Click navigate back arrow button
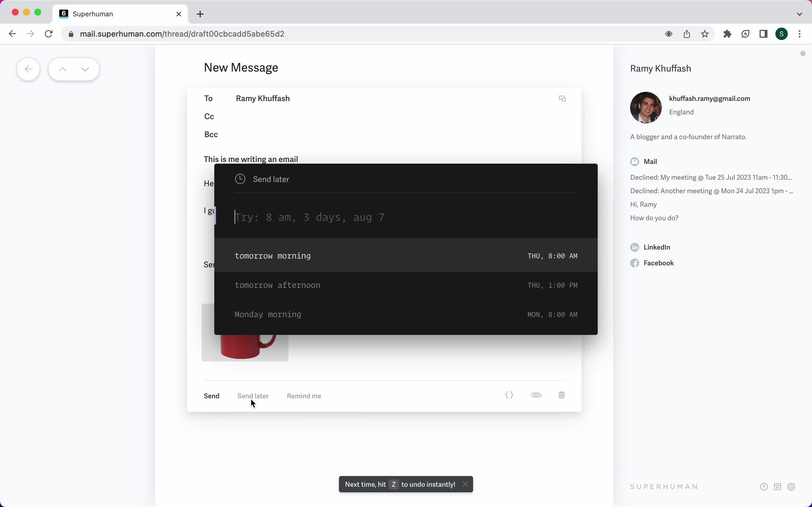Image resolution: width=812 pixels, height=507 pixels. [28, 69]
